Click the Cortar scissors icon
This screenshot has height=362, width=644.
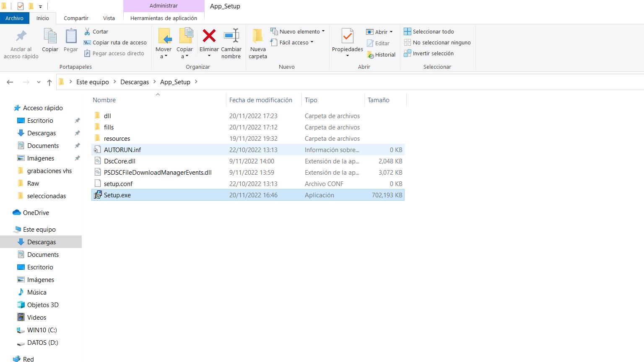click(87, 31)
